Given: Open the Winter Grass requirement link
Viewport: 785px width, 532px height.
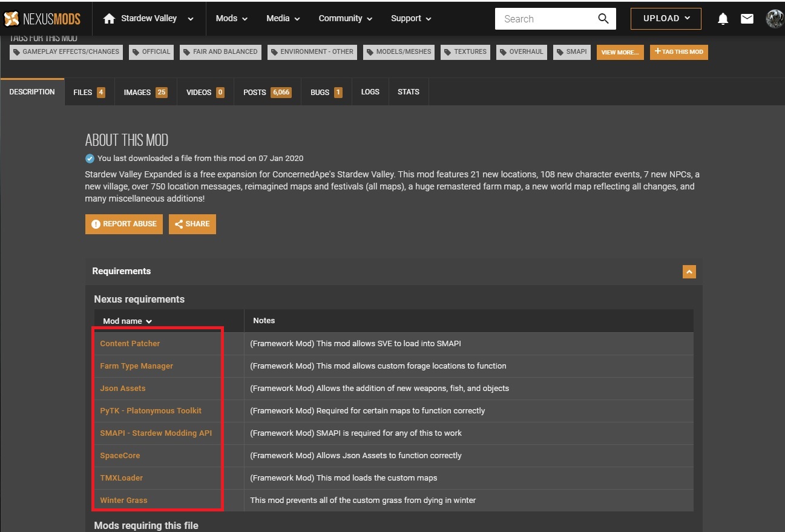Looking at the screenshot, I should coord(123,501).
